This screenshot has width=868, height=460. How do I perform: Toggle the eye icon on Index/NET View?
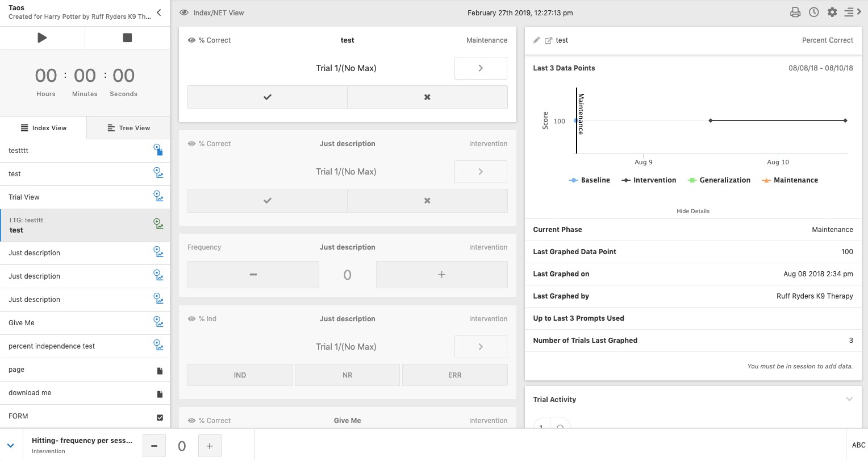[x=184, y=11]
